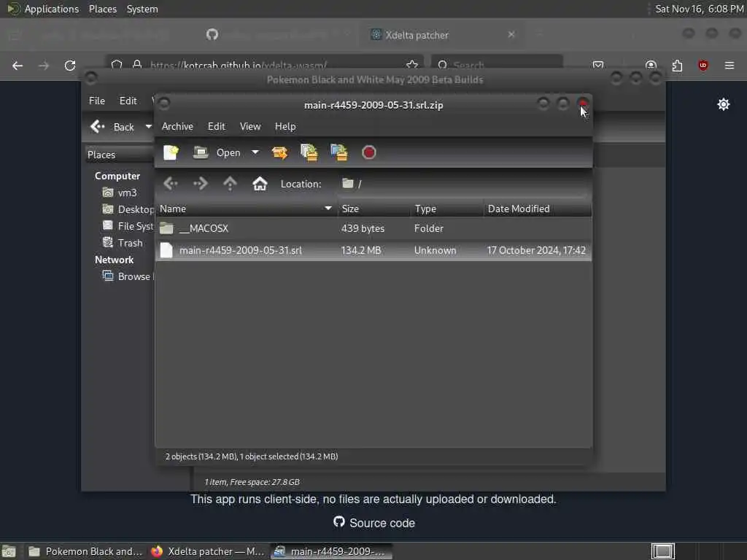This screenshot has height=560, width=747.
Task: Click the Add folder to archive icon
Action: [338, 152]
